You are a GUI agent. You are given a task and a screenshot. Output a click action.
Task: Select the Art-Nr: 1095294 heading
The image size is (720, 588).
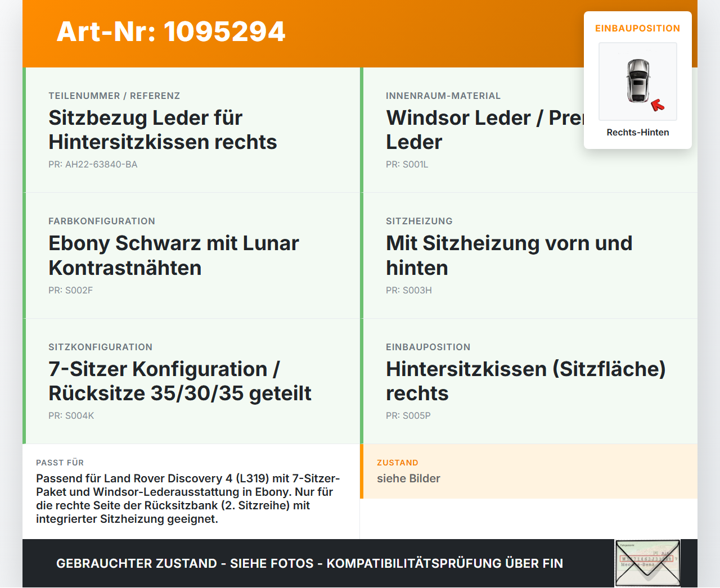[171, 31]
